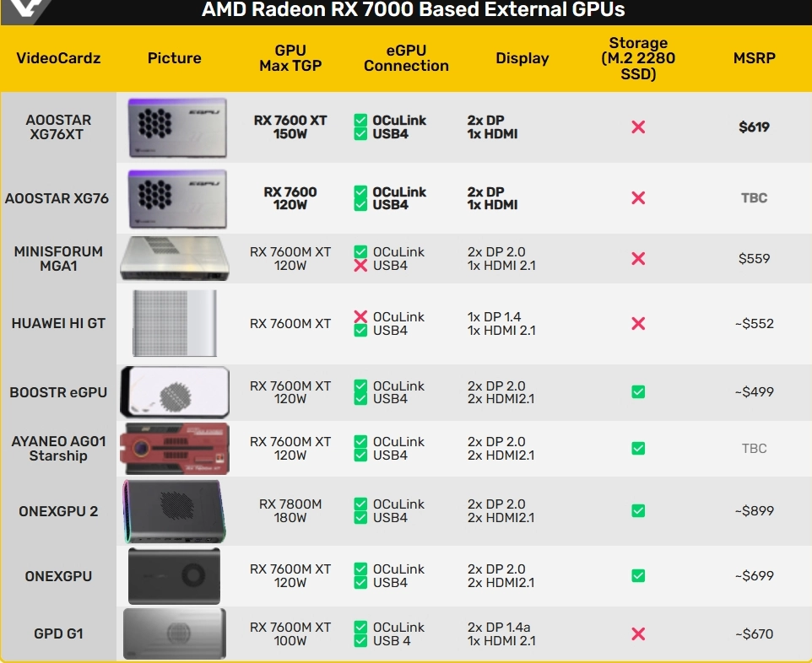
Task: Click the BOOSTR eGPU row name
Action: [x=58, y=392]
